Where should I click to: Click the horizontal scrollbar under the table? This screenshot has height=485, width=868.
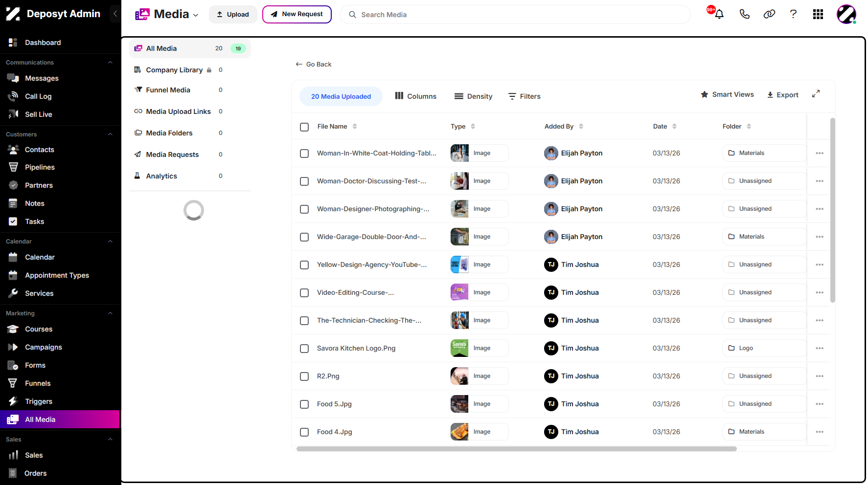(516, 449)
